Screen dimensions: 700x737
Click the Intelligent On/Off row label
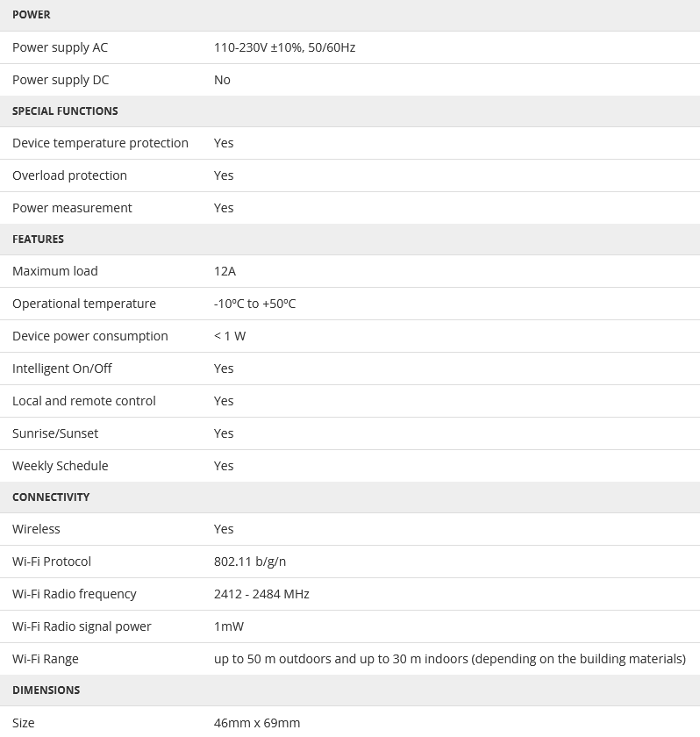(62, 368)
